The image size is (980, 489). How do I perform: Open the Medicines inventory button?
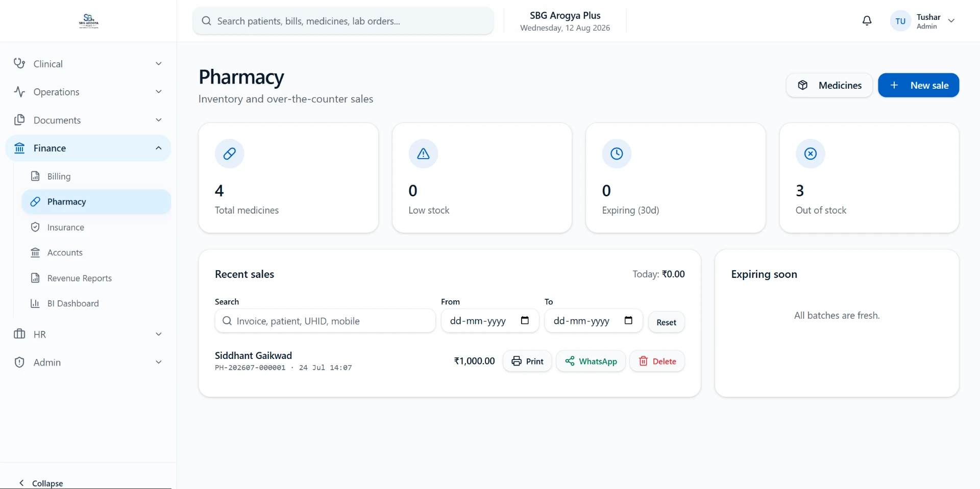coord(829,85)
